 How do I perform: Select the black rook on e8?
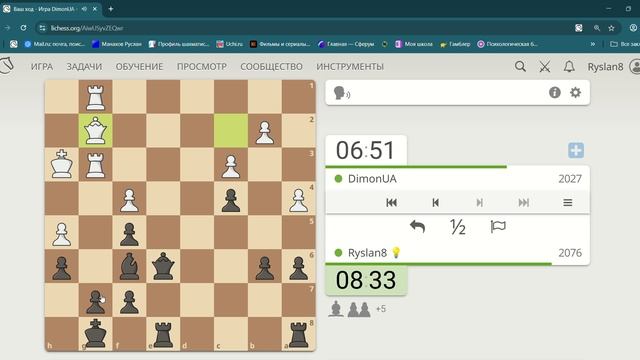click(x=163, y=334)
